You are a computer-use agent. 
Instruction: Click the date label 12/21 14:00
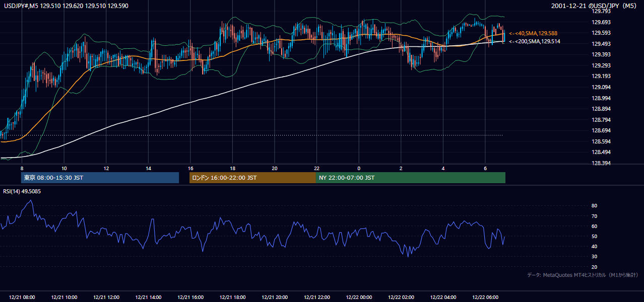pos(148,297)
